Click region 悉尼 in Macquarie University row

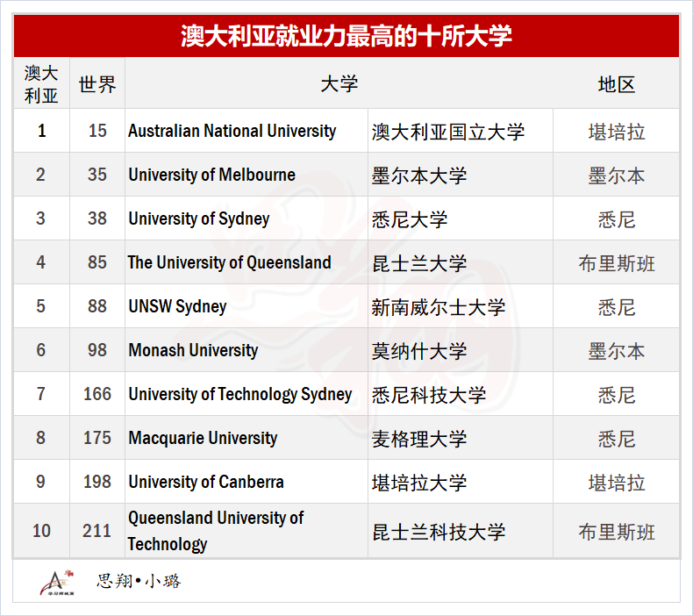(x=616, y=439)
